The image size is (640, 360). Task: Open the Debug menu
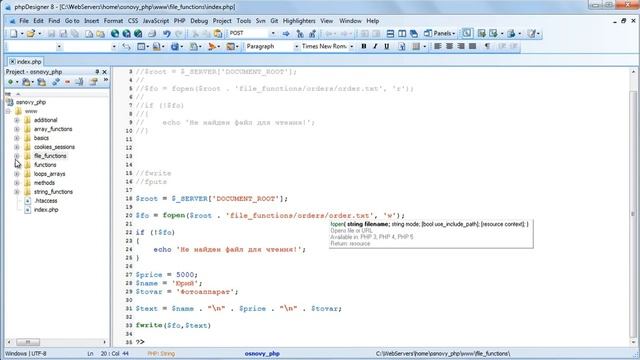point(199,21)
